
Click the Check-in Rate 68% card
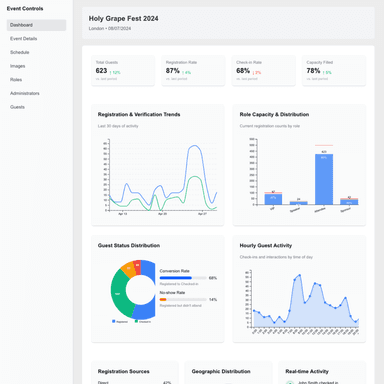tap(264, 71)
